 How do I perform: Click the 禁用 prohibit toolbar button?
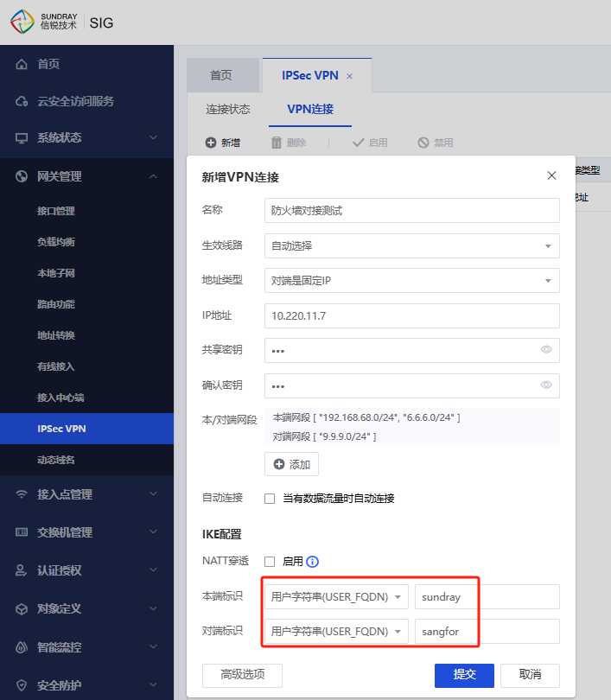tap(436, 143)
